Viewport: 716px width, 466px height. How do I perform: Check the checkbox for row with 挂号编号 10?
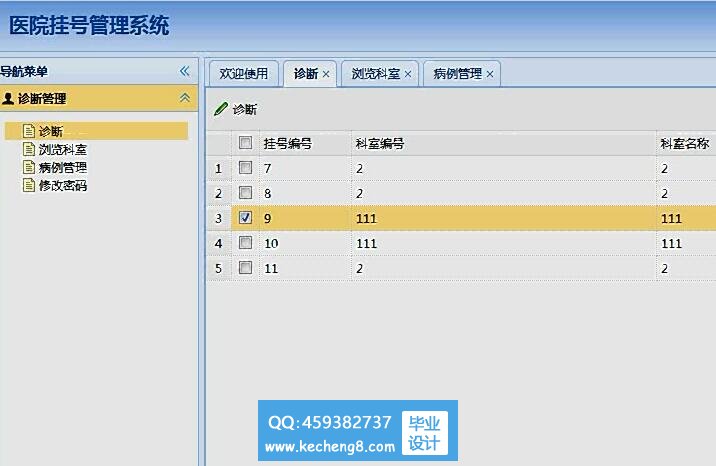pos(245,242)
